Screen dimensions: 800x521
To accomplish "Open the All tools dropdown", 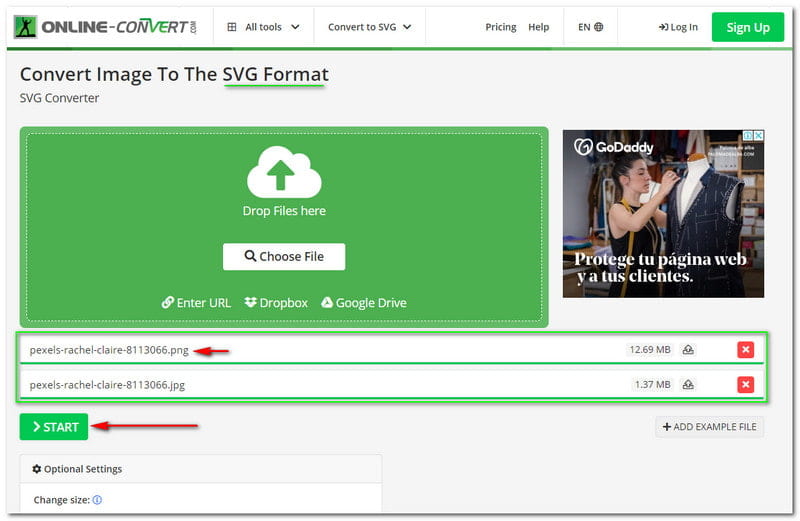I will (x=264, y=27).
